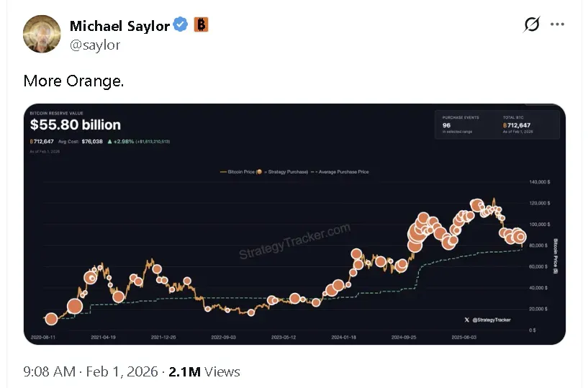
Task: Open the three-dot more options menu
Action: 557,24
